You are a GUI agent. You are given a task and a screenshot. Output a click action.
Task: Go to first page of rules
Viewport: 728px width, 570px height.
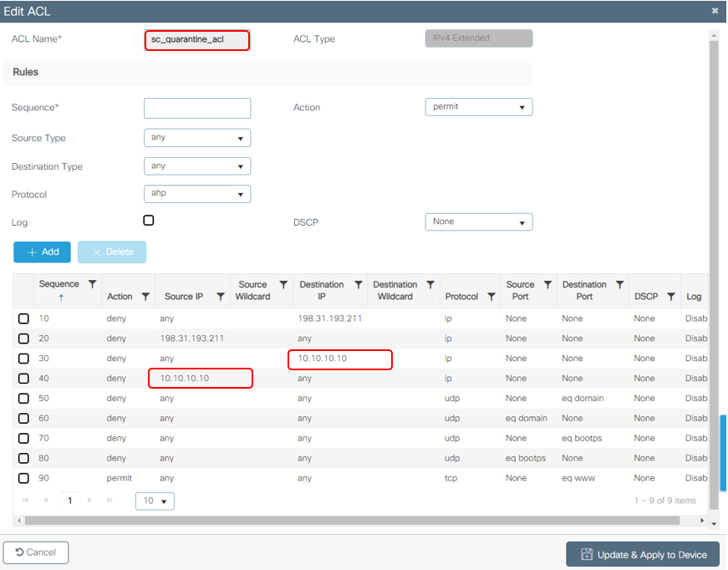click(x=26, y=501)
